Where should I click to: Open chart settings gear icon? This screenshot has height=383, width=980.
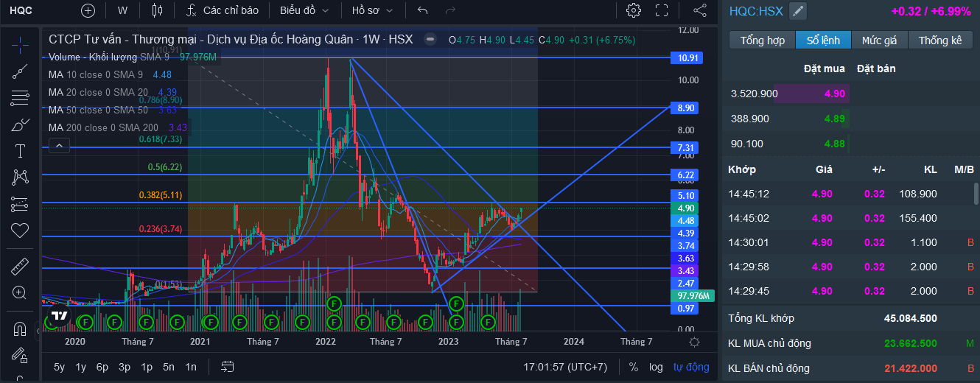coord(633,10)
